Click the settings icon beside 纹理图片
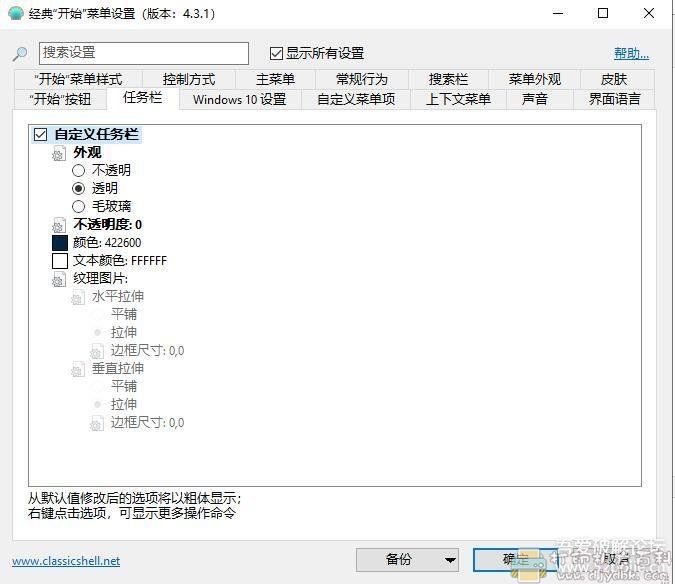This screenshot has width=675, height=584. pos(59,279)
